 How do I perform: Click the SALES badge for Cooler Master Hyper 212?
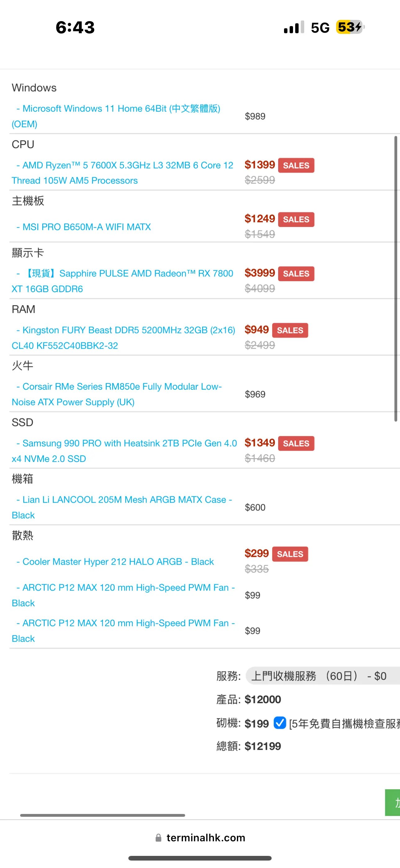[290, 554]
